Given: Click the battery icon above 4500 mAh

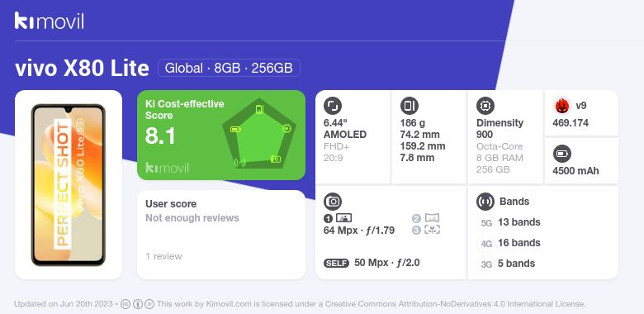Looking at the screenshot, I should coord(562,155).
